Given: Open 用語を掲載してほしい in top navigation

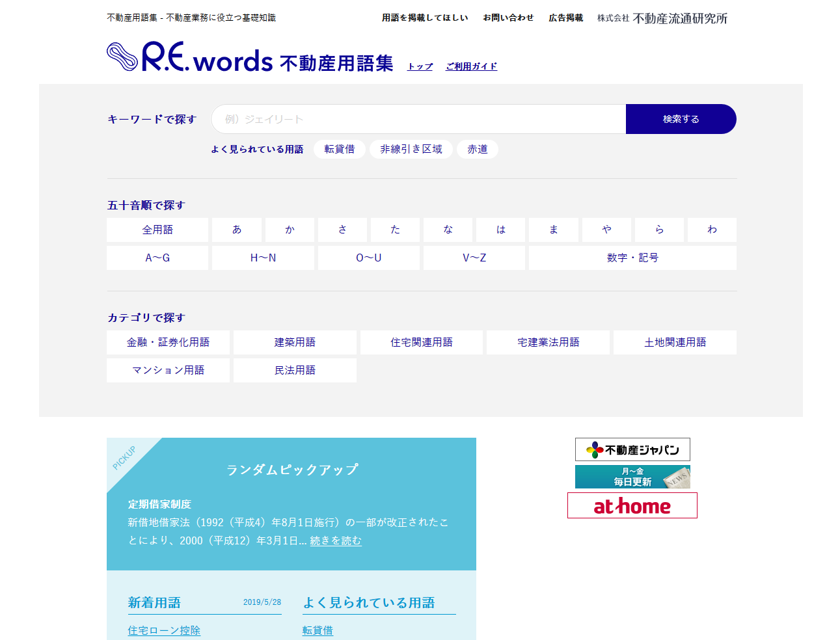Looking at the screenshot, I should [425, 18].
